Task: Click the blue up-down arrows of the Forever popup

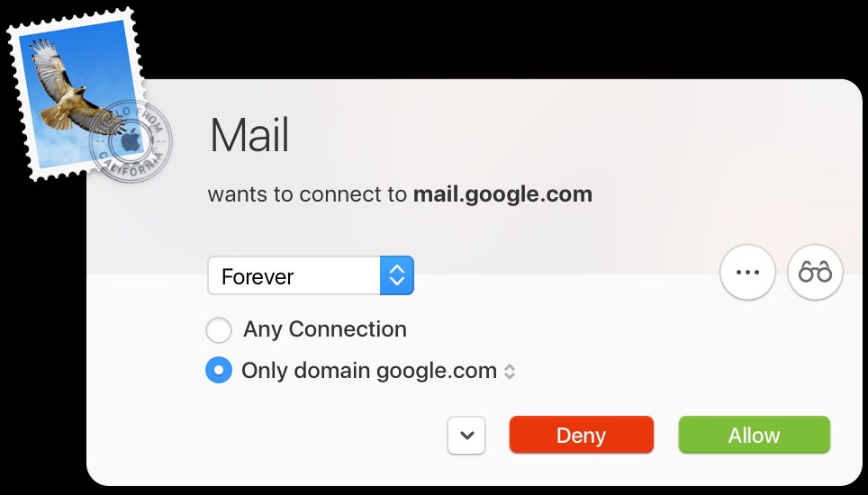Action: [x=397, y=275]
